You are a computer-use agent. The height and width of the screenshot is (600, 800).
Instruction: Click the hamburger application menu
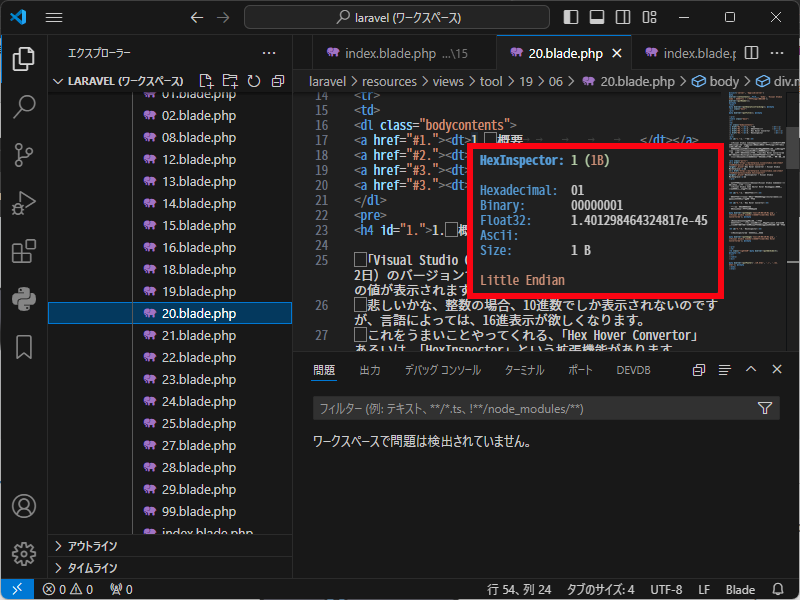pyautogui.click(x=54, y=17)
